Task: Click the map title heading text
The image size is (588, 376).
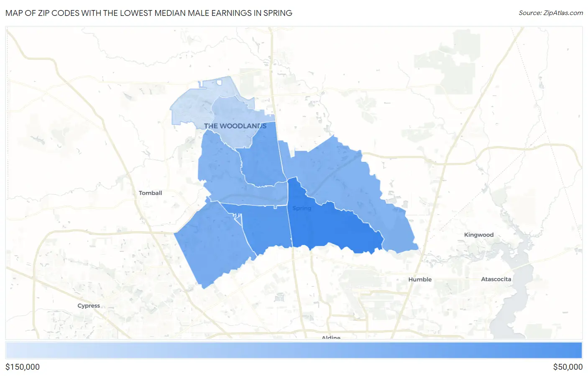Action: 149,13
